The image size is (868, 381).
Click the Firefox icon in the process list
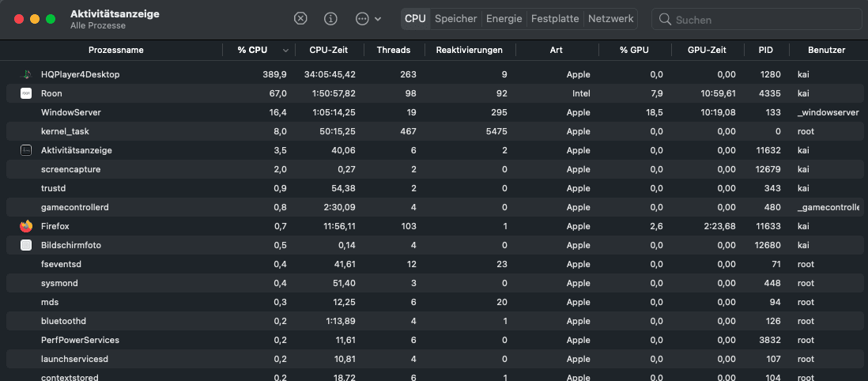click(26, 226)
